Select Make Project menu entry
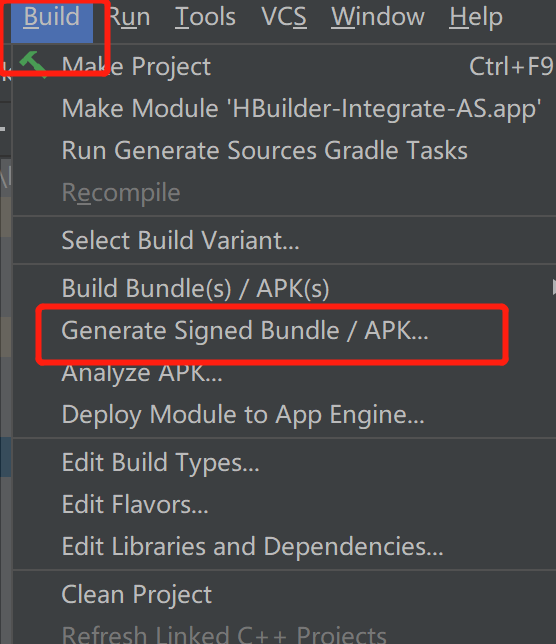 pos(284,66)
